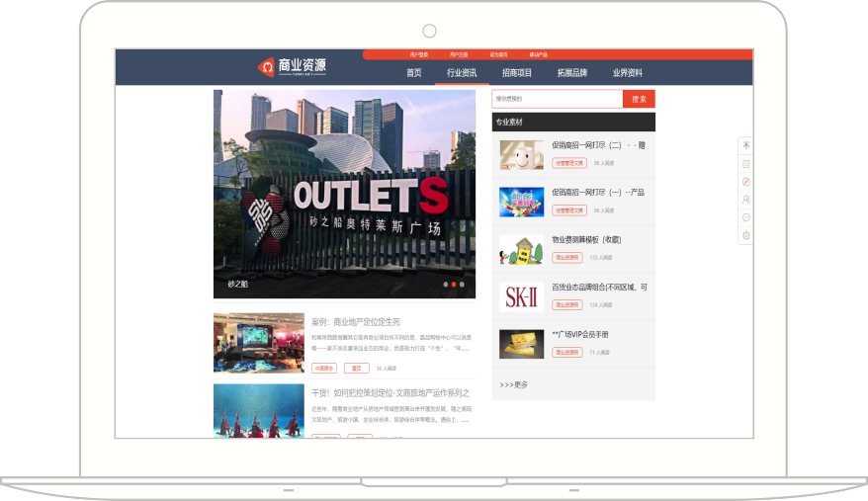Open article 促销高招一网打尽 (二)
This screenshot has width=868, height=501.
(x=598, y=145)
